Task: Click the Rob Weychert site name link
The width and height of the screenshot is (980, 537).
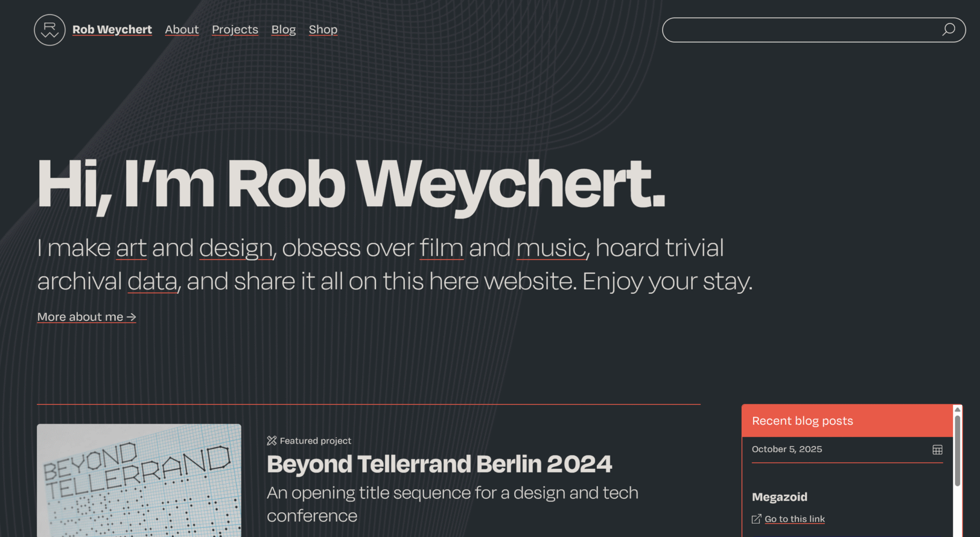Action: pyautogui.click(x=112, y=30)
